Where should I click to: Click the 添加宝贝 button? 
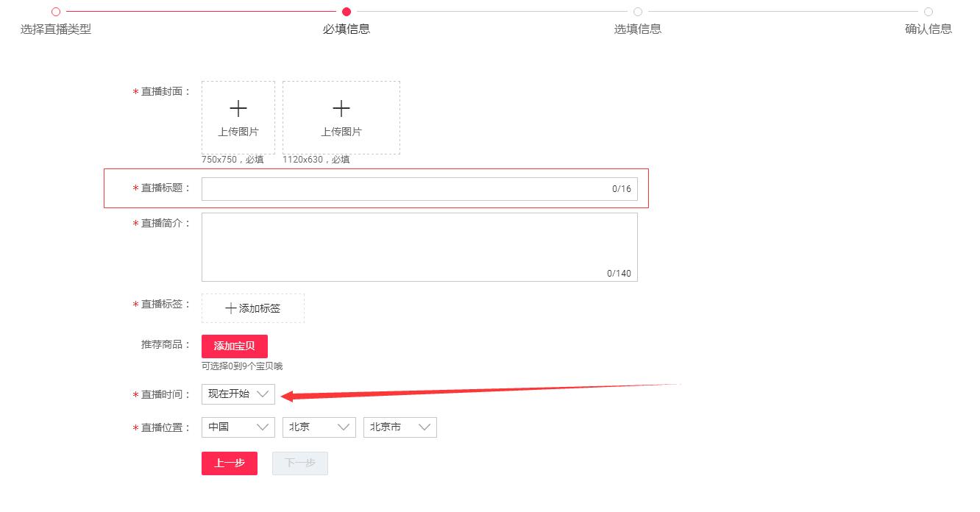235,346
